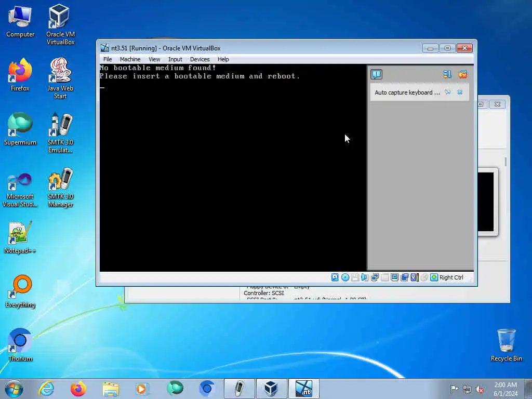Click the icon left of the Auto capture dismiss button
Screen dimensions: 532x399
click(448, 92)
